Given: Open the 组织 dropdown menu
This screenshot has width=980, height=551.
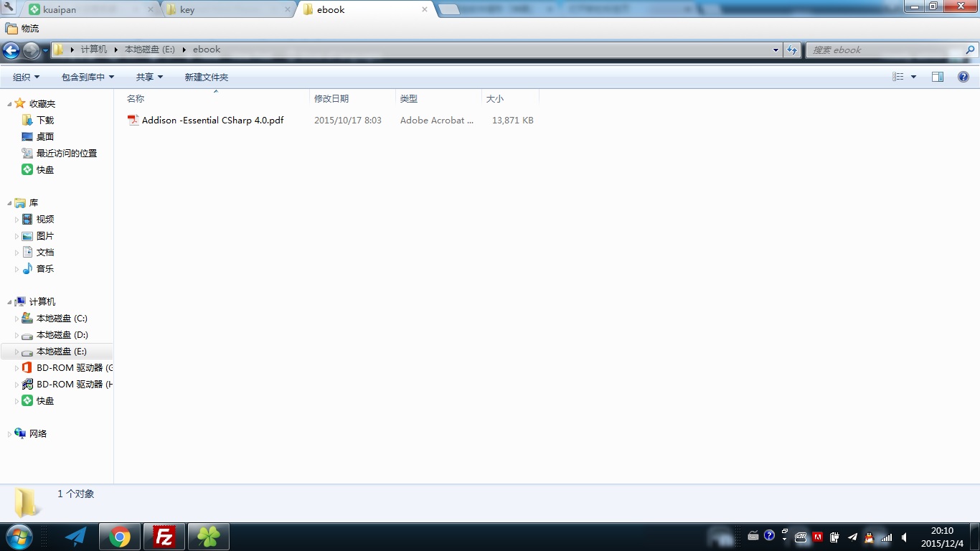Looking at the screenshot, I should (26, 77).
